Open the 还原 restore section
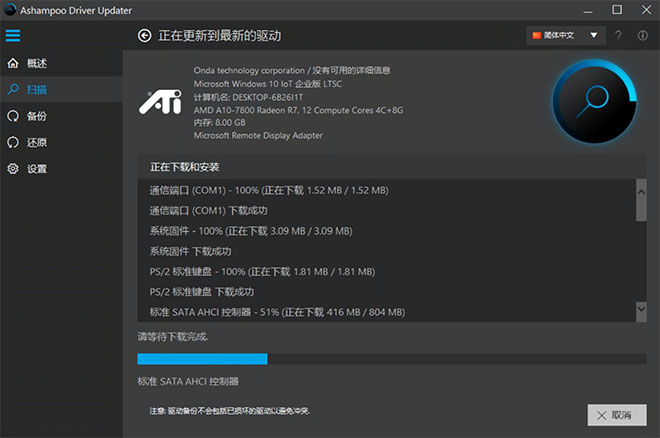This screenshot has width=660, height=438. (x=61, y=142)
